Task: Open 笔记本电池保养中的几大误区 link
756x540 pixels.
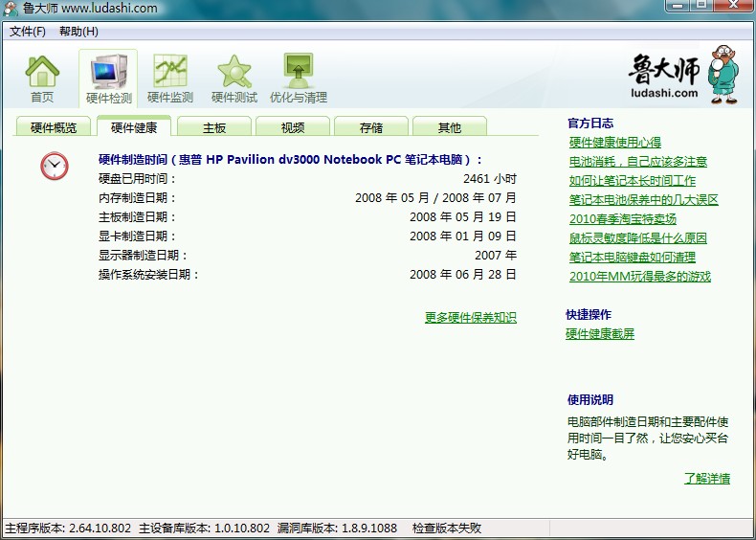Action: 644,199
